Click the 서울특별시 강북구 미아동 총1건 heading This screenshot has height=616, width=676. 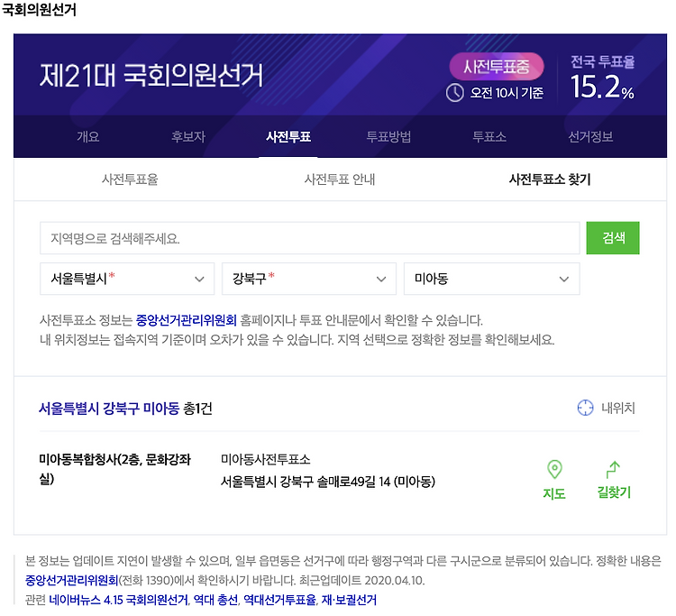coord(125,408)
